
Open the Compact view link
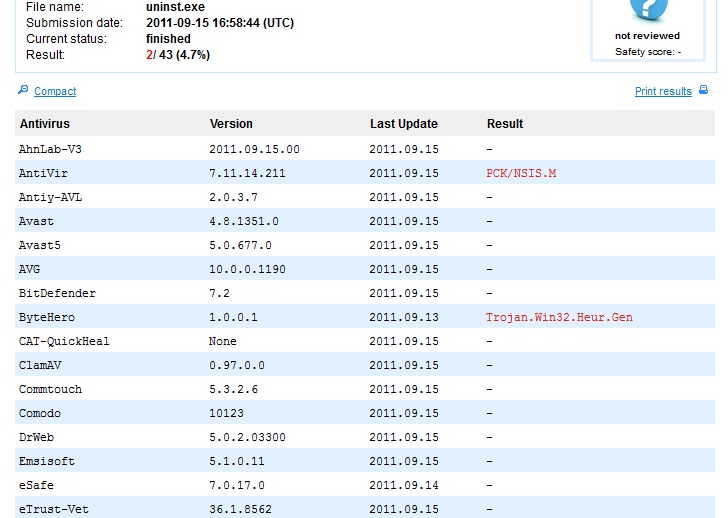point(55,91)
